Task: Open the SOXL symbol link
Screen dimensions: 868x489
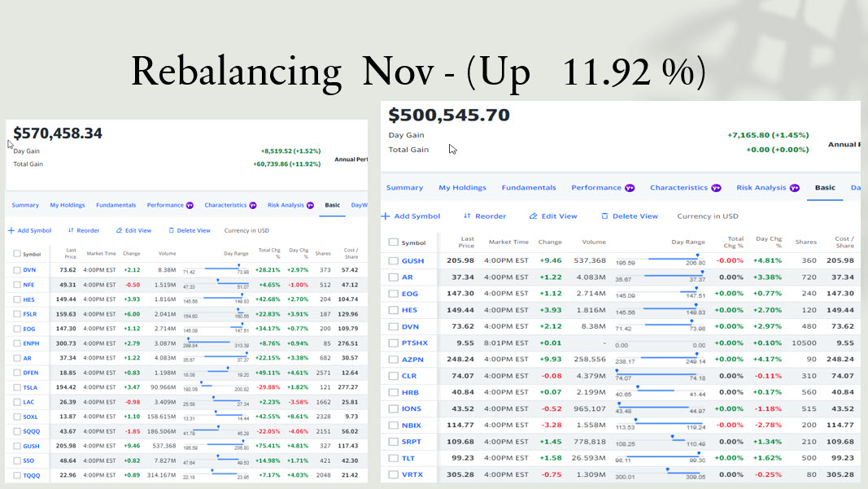Action: (x=30, y=417)
